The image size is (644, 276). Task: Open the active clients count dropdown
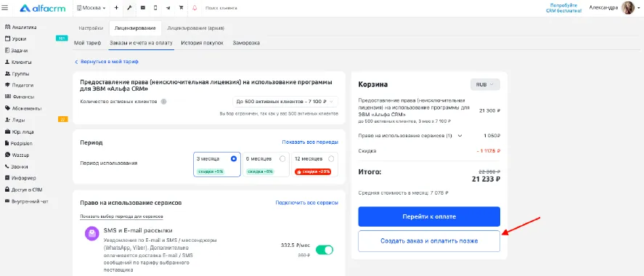pyautogui.click(x=285, y=102)
